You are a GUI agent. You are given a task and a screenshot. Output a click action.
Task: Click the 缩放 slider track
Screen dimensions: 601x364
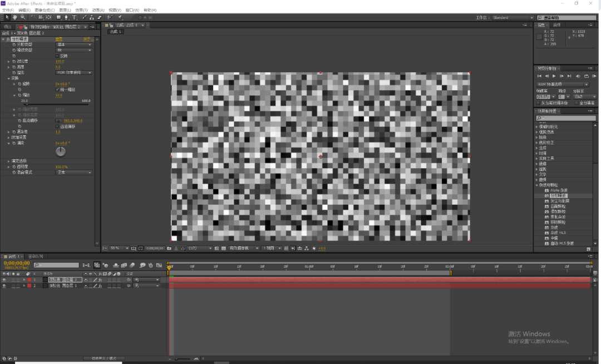[x=57, y=104]
